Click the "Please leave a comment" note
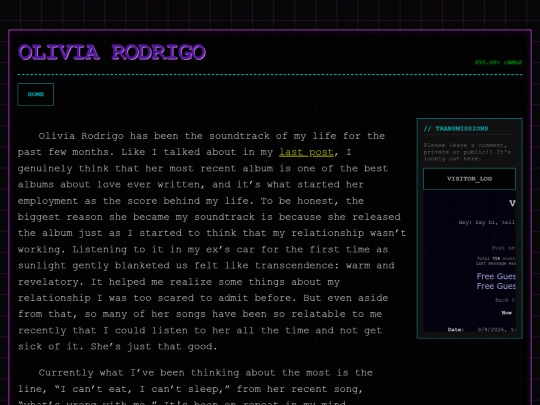This screenshot has height=405, width=540. 467,152
